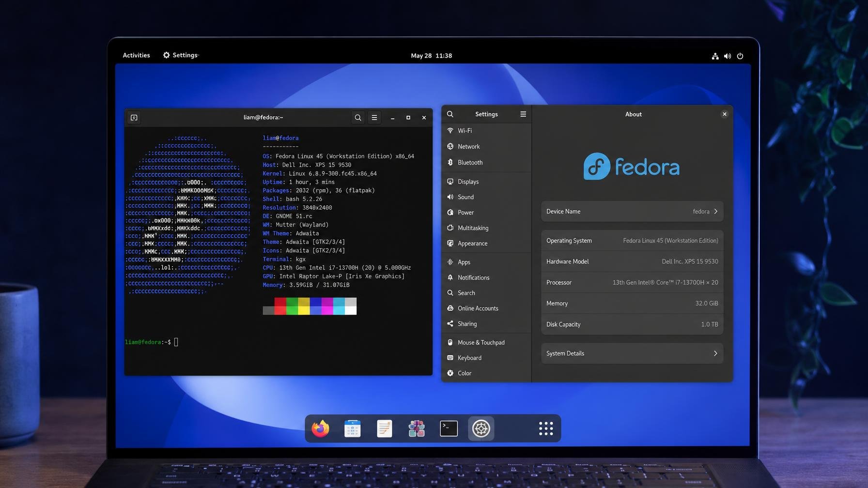868x488 pixels.
Task: Close the Settings About window
Action: pyautogui.click(x=725, y=114)
